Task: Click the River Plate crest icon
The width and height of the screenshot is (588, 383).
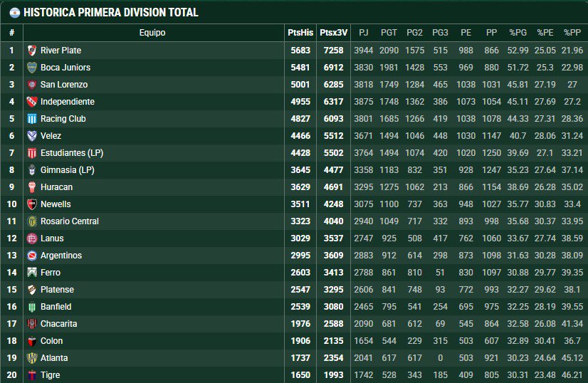Action: pos(32,51)
